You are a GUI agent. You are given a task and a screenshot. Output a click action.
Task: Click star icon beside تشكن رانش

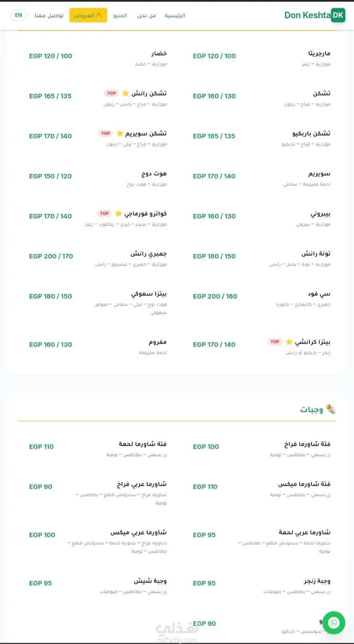(126, 93)
